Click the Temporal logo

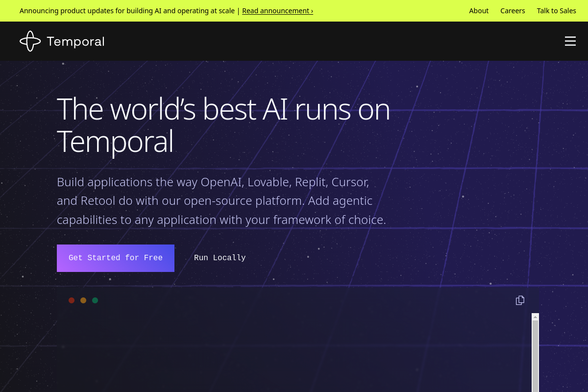[62, 41]
